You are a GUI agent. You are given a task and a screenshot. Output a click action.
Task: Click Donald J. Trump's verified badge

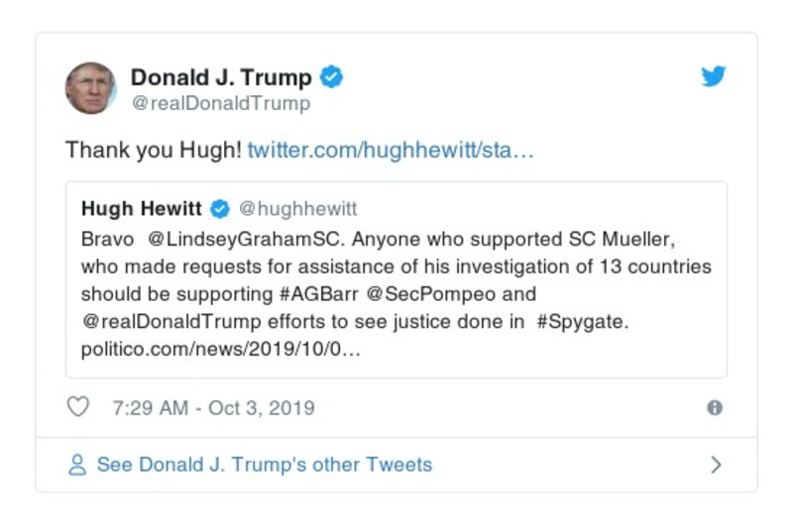pos(332,77)
